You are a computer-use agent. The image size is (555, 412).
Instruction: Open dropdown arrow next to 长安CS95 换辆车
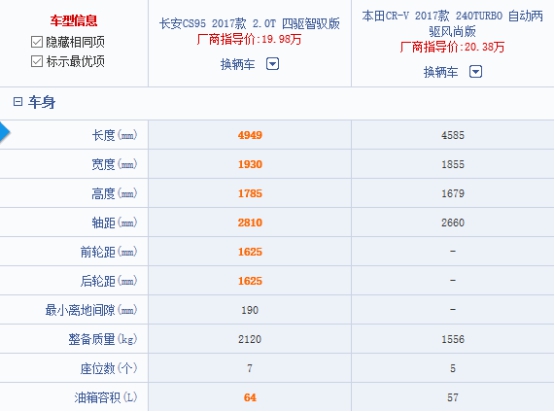click(x=273, y=64)
